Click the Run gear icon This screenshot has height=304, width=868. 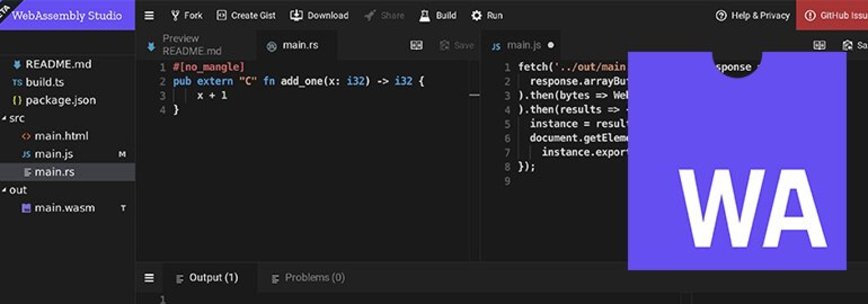476,16
